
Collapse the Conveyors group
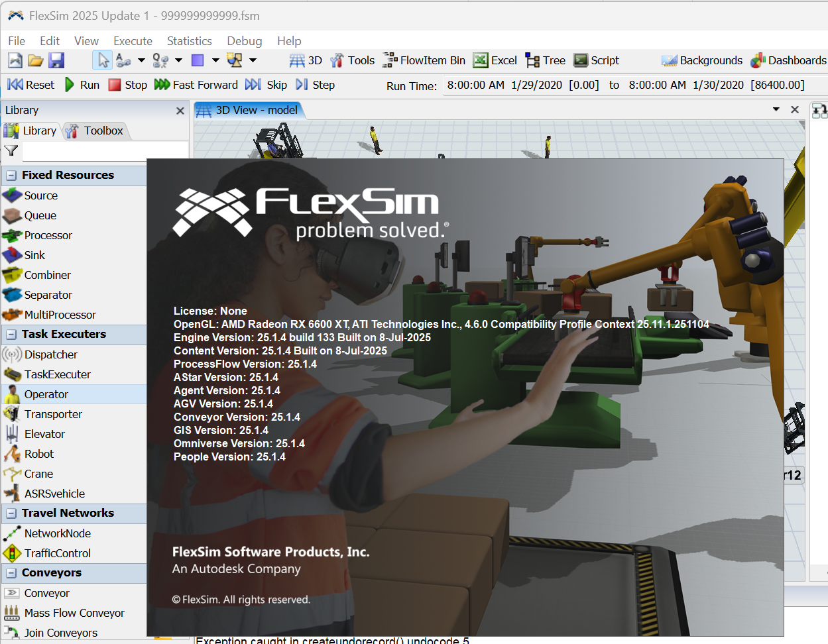(11, 573)
